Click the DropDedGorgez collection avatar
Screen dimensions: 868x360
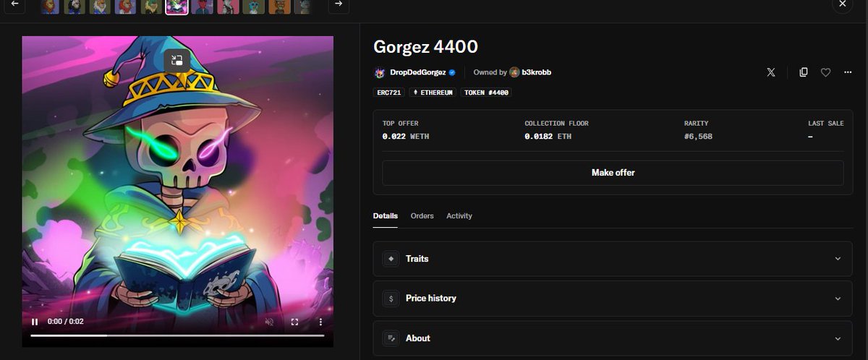tap(380, 72)
